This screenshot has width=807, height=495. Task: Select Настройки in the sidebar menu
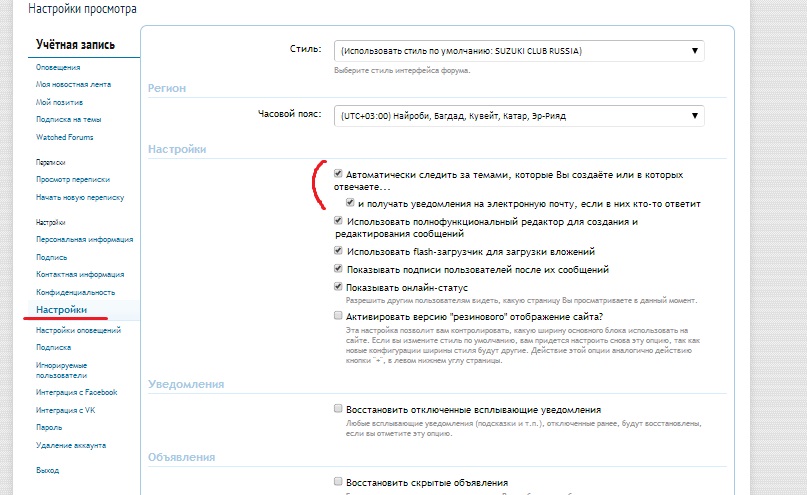61,311
